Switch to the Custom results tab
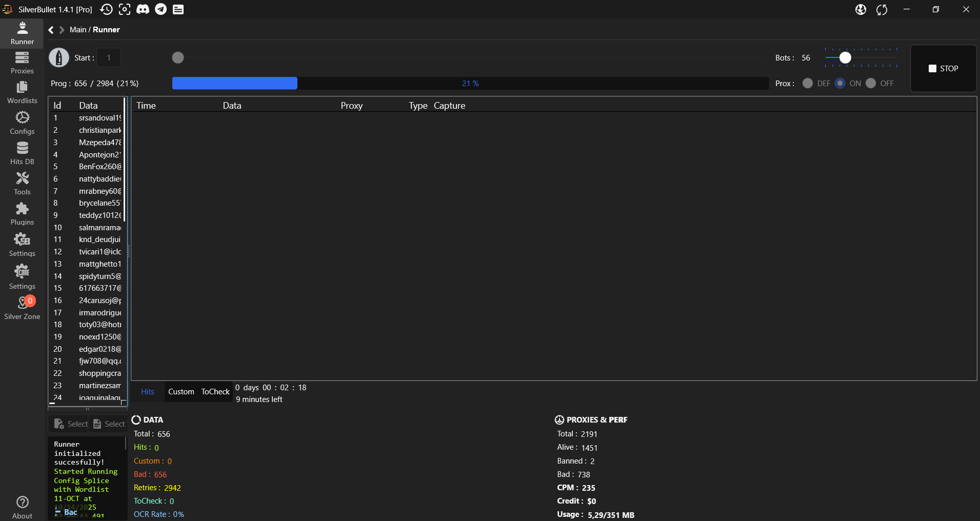 click(181, 392)
